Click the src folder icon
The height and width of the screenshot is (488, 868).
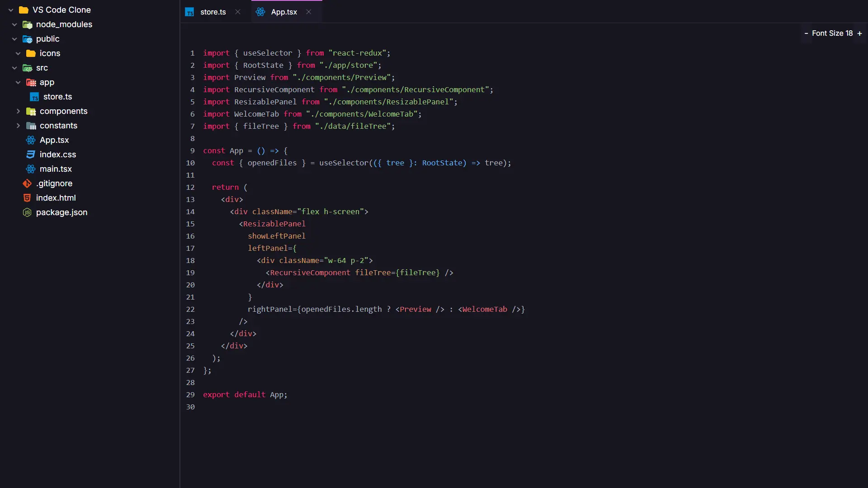point(27,68)
